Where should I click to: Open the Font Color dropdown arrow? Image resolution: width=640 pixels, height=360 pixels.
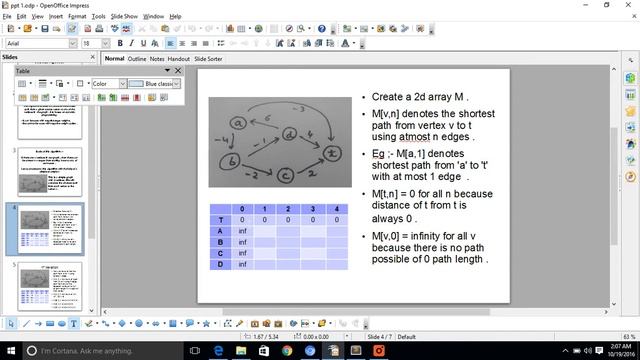click(x=354, y=43)
